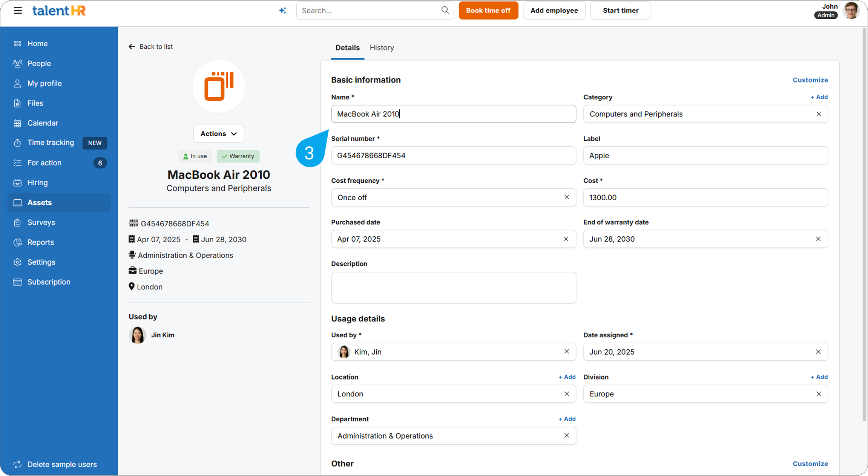
Task: Click the Assets laptop icon
Action: (17, 203)
